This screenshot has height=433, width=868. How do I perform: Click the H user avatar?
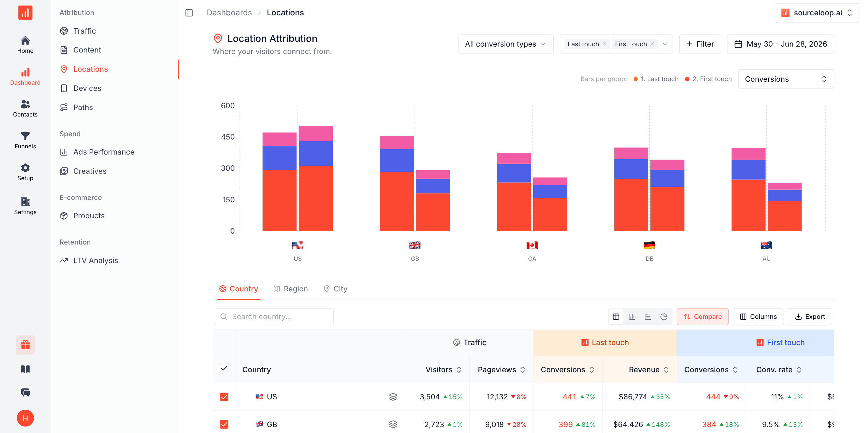(x=25, y=418)
